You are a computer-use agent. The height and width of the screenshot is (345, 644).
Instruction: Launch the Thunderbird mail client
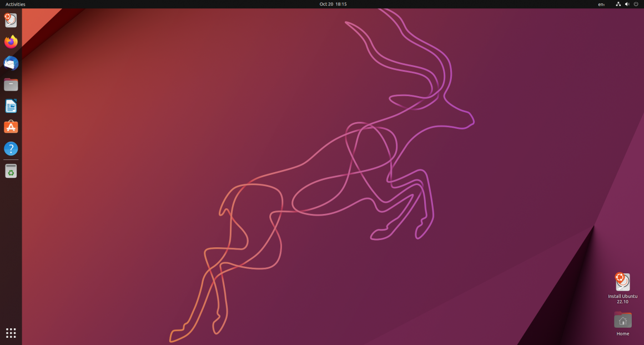click(11, 63)
